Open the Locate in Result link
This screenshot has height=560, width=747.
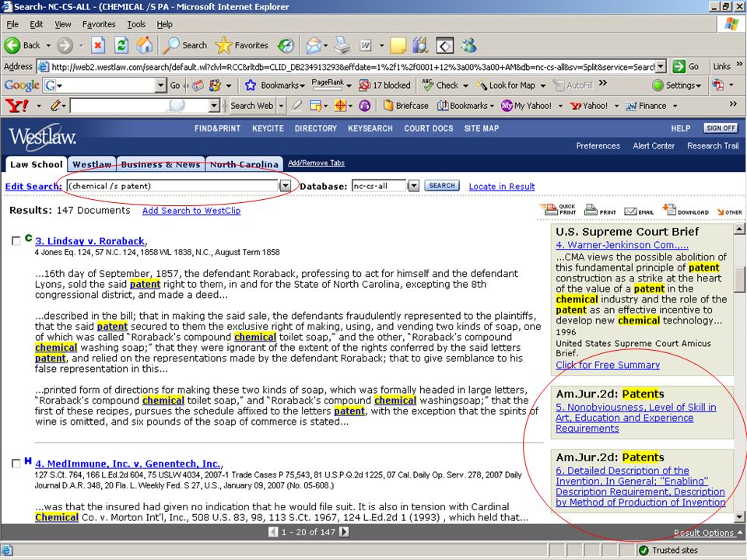click(x=502, y=187)
